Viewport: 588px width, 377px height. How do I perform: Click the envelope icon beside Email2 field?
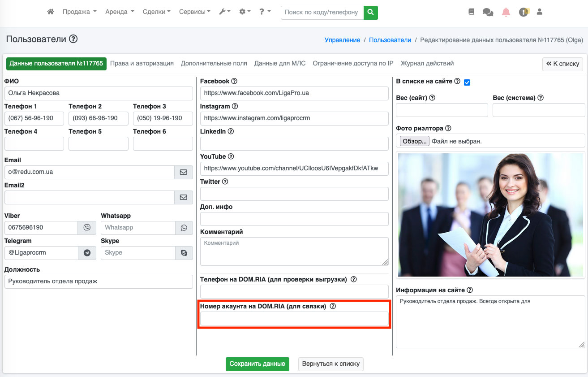click(x=184, y=197)
